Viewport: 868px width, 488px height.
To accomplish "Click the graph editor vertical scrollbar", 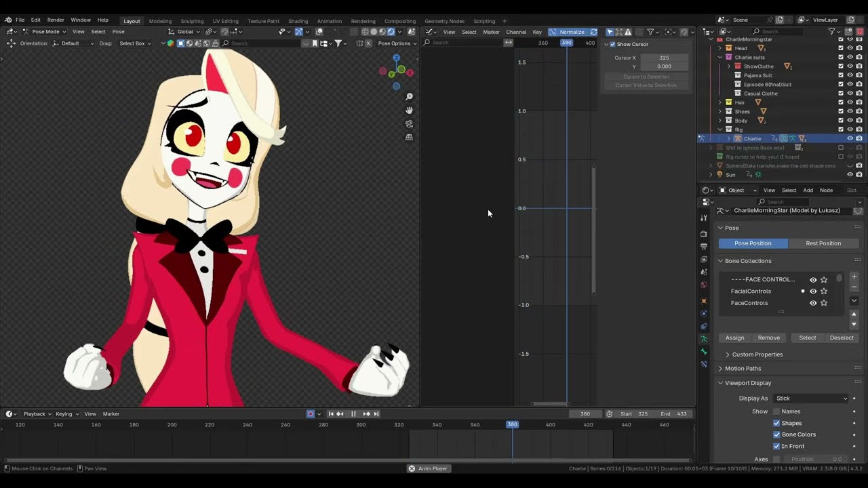I will click(594, 229).
